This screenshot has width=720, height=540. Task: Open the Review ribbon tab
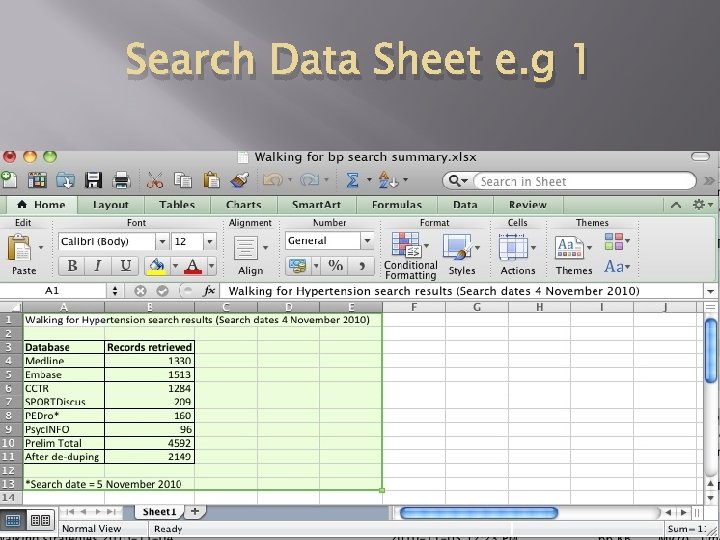pyautogui.click(x=528, y=205)
